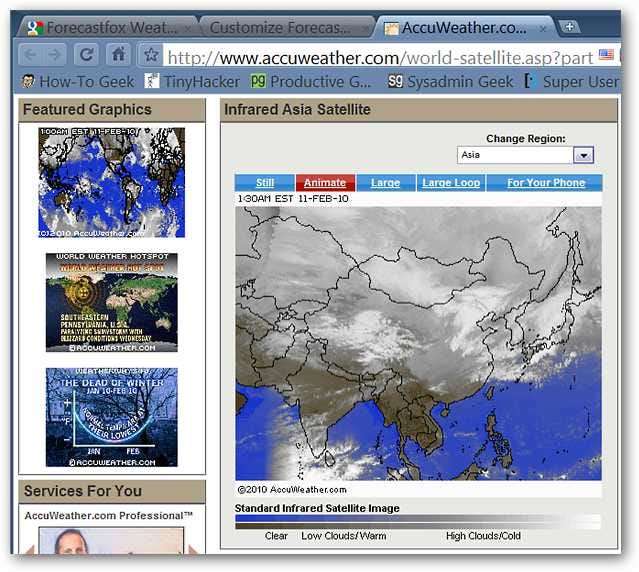Click the Productive Geek pg favicon
The height and width of the screenshot is (572, 639).
point(258,81)
